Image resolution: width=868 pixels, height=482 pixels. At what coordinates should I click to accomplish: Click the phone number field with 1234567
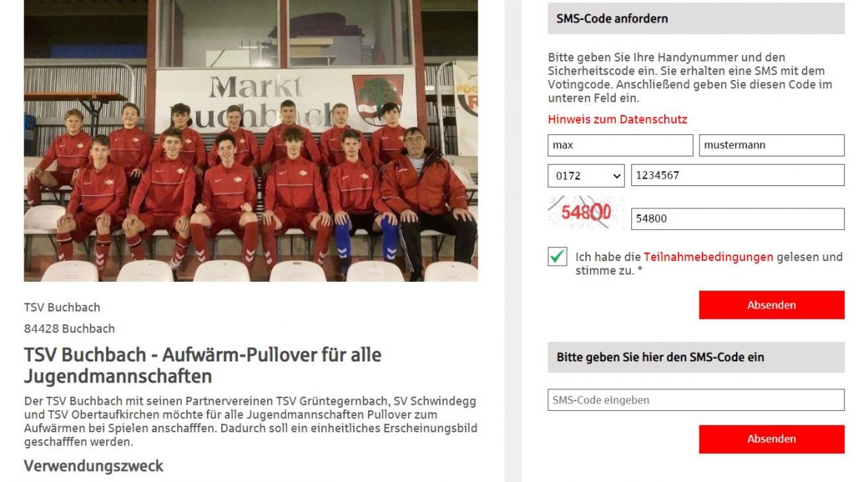[738, 176]
